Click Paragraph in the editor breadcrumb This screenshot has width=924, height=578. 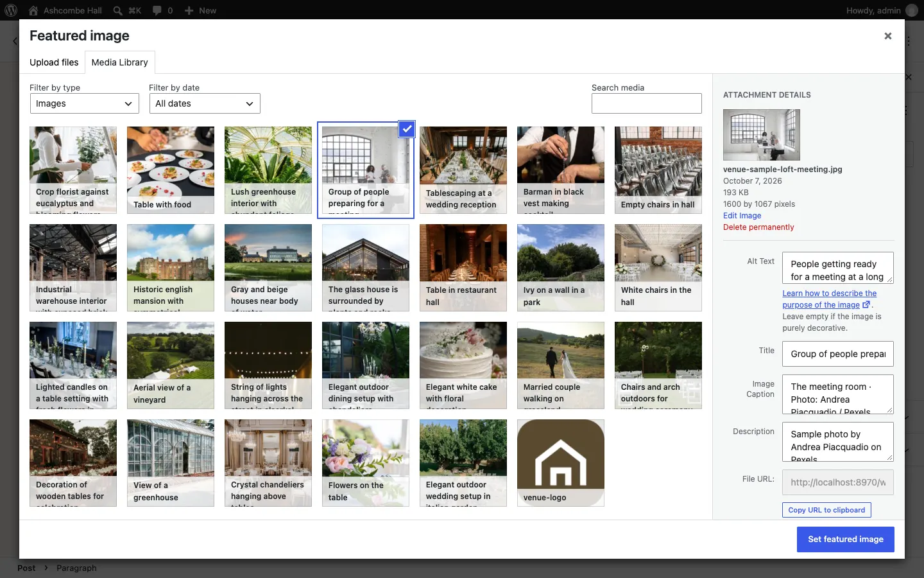[x=76, y=568]
